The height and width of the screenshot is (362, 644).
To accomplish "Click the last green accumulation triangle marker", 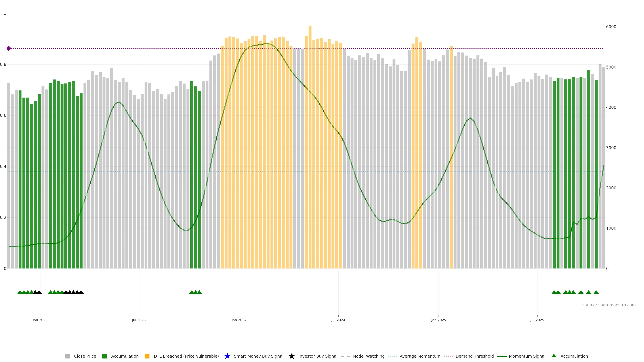I will click(596, 292).
